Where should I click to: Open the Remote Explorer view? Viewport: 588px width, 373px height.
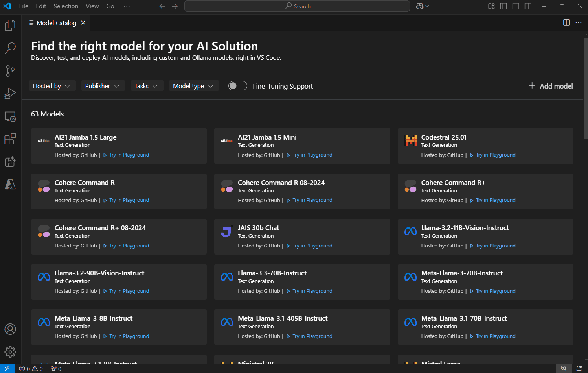click(x=10, y=116)
